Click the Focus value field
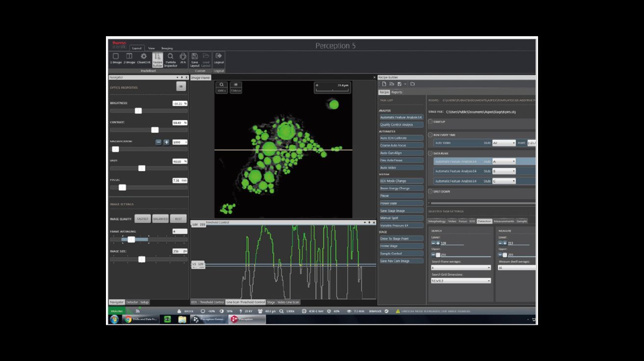Image resolution: width=644 pixels, height=361 pixels. tap(180, 180)
